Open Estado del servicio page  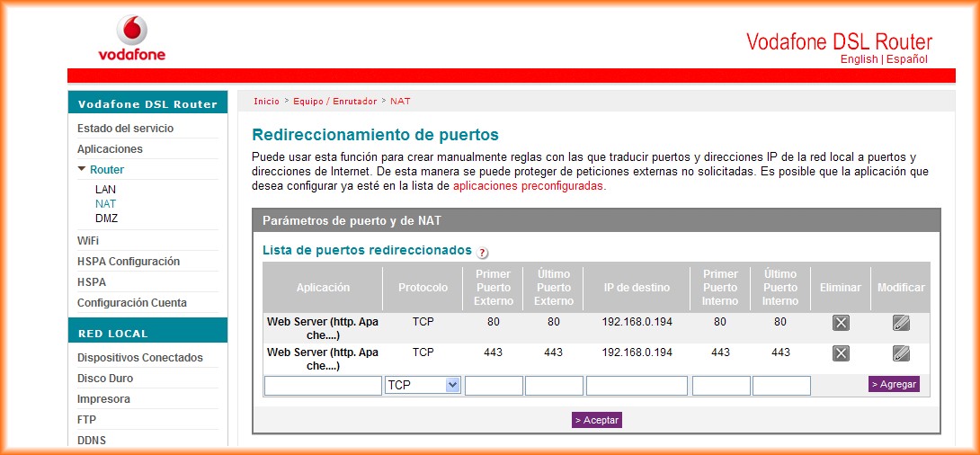point(125,129)
